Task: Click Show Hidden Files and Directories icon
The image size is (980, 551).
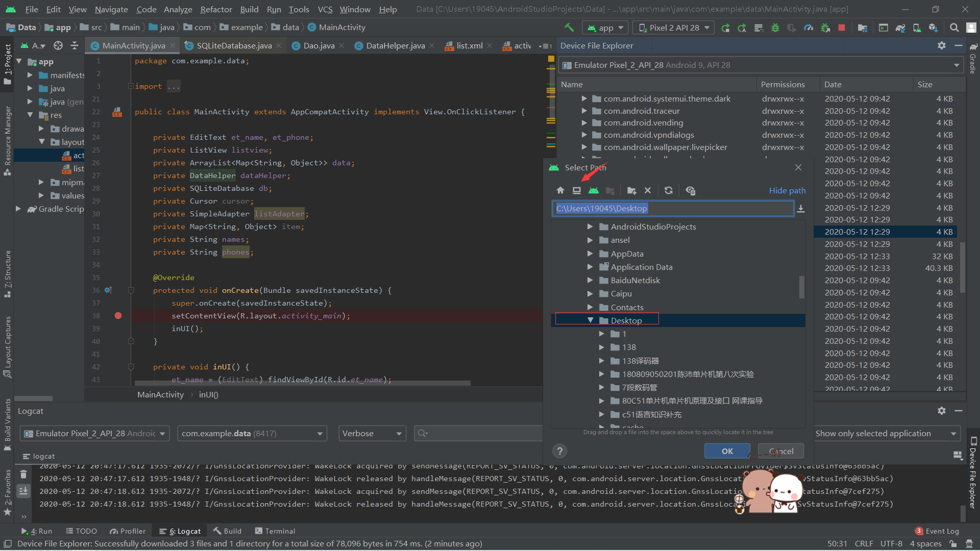Action: coord(691,190)
